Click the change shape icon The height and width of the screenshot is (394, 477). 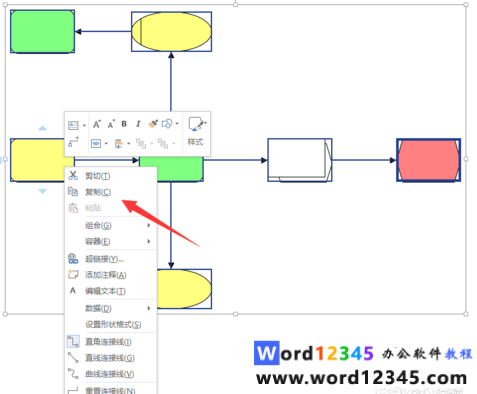click(167, 124)
